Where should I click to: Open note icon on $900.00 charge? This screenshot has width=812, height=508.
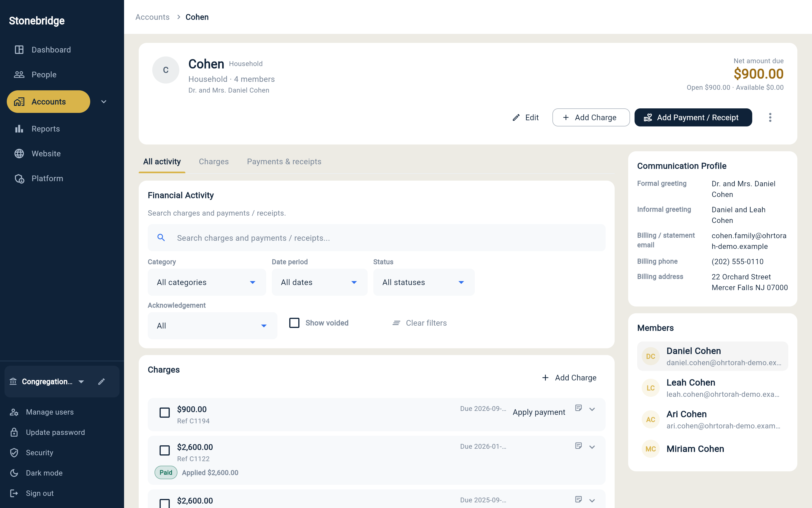pyautogui.click(x=579, y=408)
